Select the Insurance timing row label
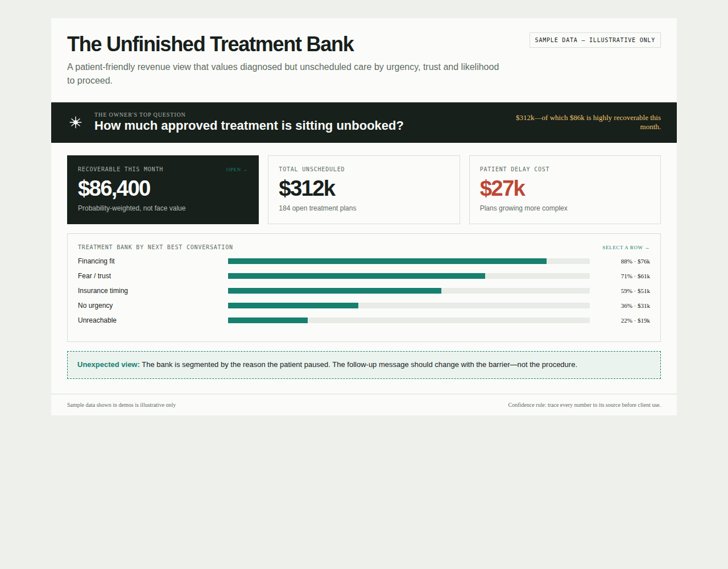This screenshot has width=728, height=569. 103,291
